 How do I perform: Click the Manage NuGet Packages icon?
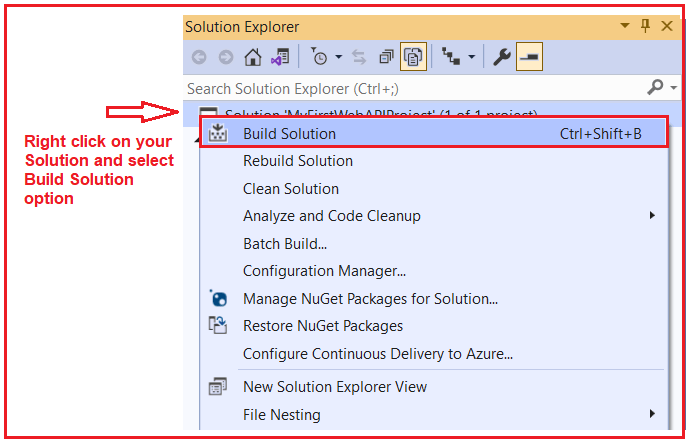[x=218, y=298]
